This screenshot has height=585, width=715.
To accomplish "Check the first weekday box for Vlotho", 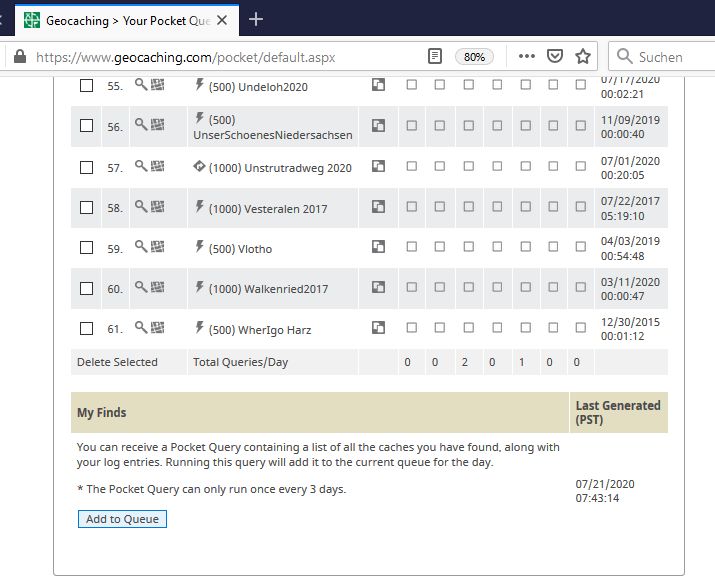I will click(x=412, y=247).
